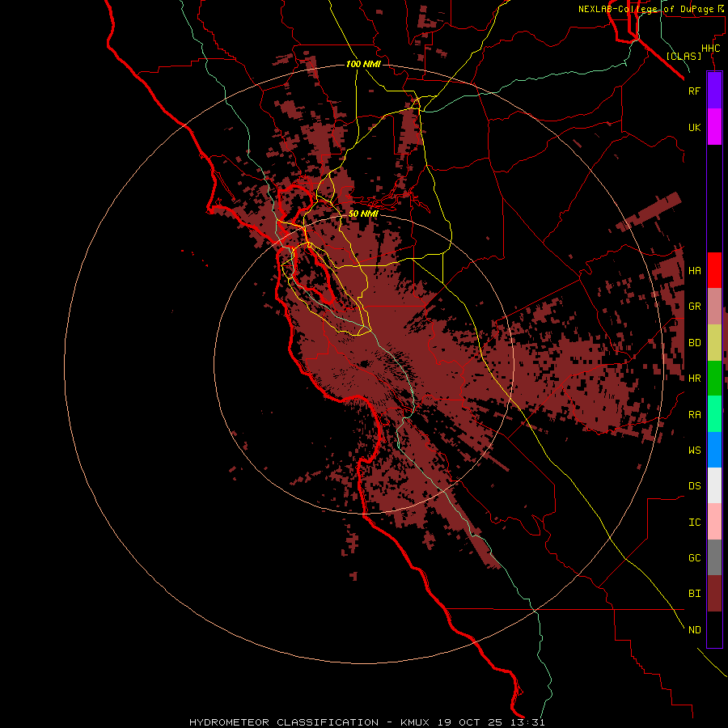Click the WS legend label

695,451
